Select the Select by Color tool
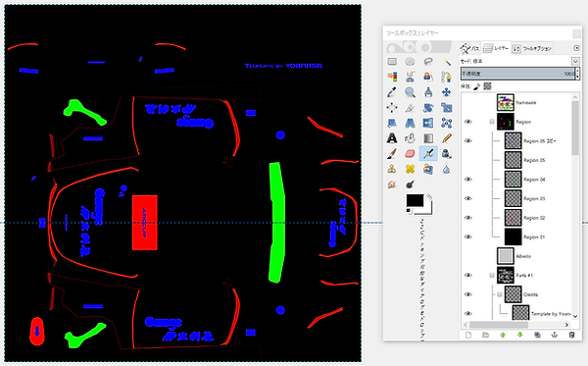The width and height of the screenshot is (588, 366). pos(392,77)
